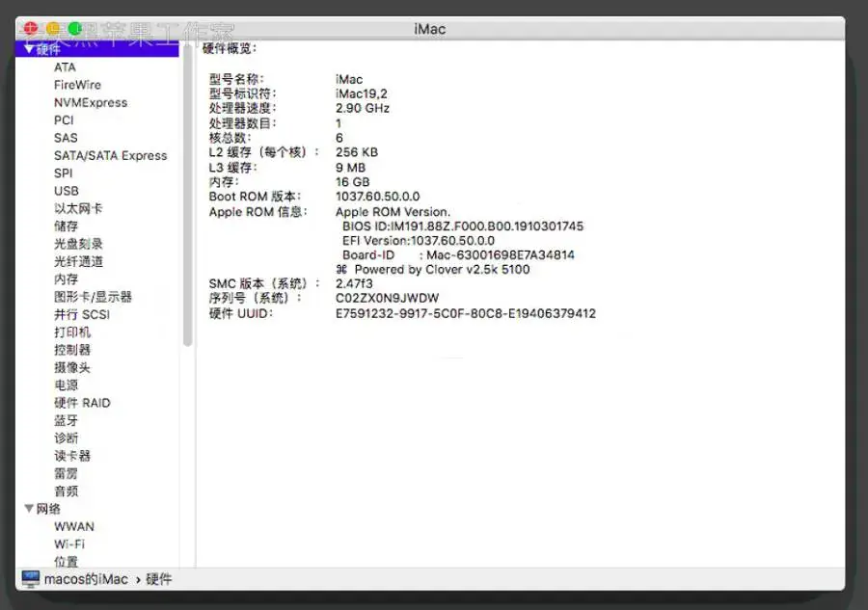
Task: Select 图形卡/显示器 in the sidebar
Action: pyautogui.click(x=93, y=297)
